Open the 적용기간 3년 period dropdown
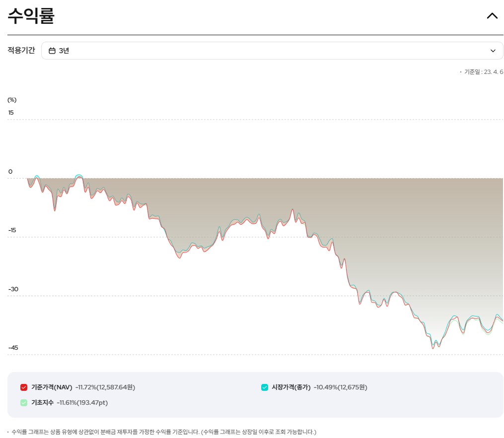Image resolution: width=504 pixels, height=438 pixels. [272, 51]
